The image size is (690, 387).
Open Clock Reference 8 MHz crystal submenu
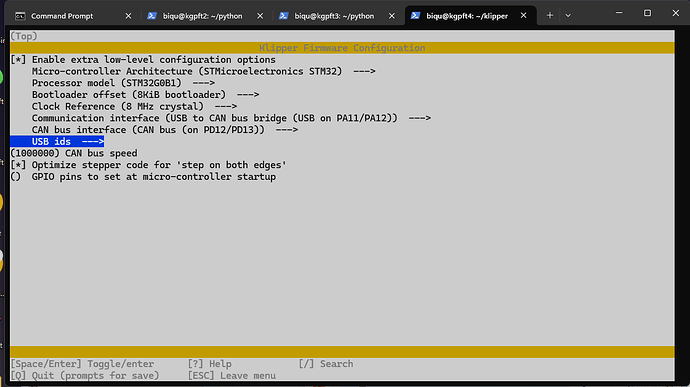[x=134, y=107]
